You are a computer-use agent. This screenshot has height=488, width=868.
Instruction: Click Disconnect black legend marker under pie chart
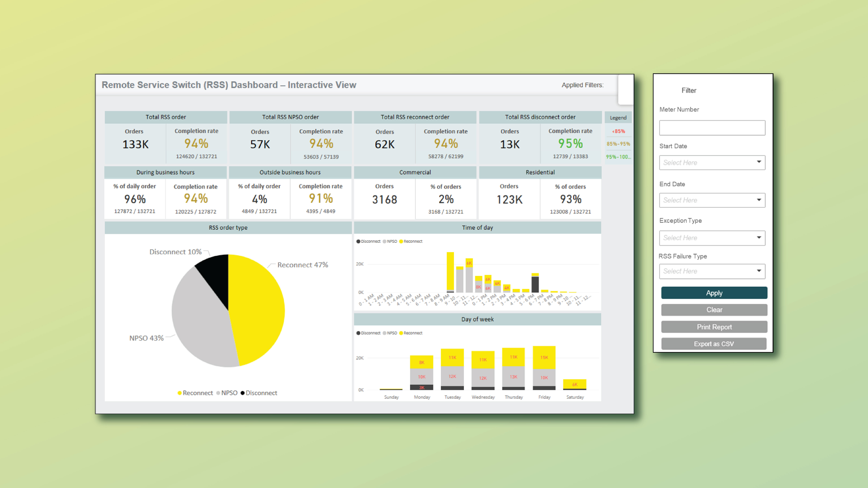(x=242, y=393)
